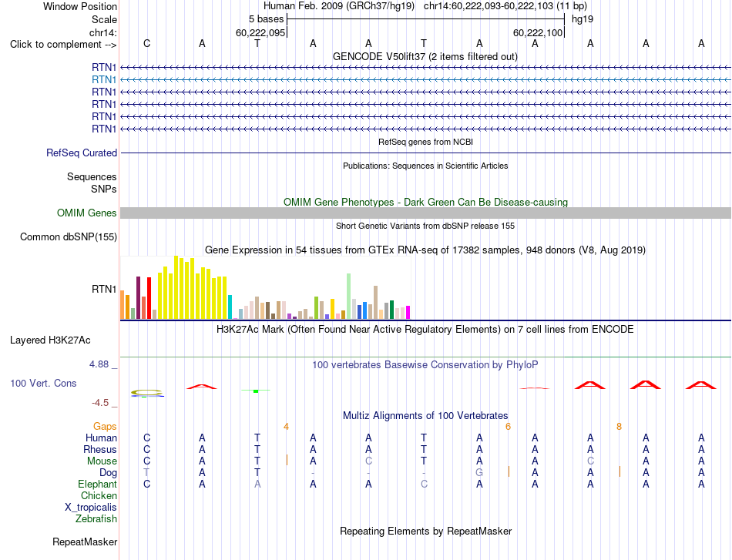Click '100 vertebrates Basewise Conservation by PhyloP' title

click(x=425, y=365)
